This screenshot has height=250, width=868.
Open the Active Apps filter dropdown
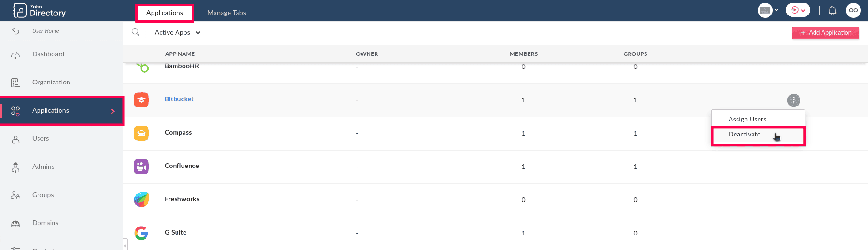pyautogui.click(x=177, y=33)
